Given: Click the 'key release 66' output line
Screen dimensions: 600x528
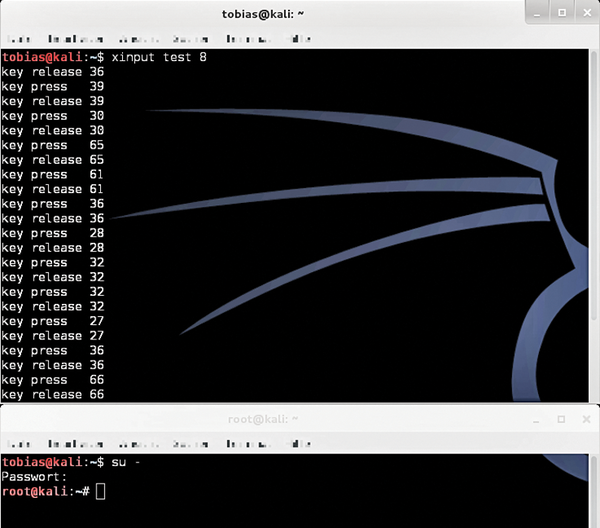Looking at the screenshot, I should tap(52, 394).
